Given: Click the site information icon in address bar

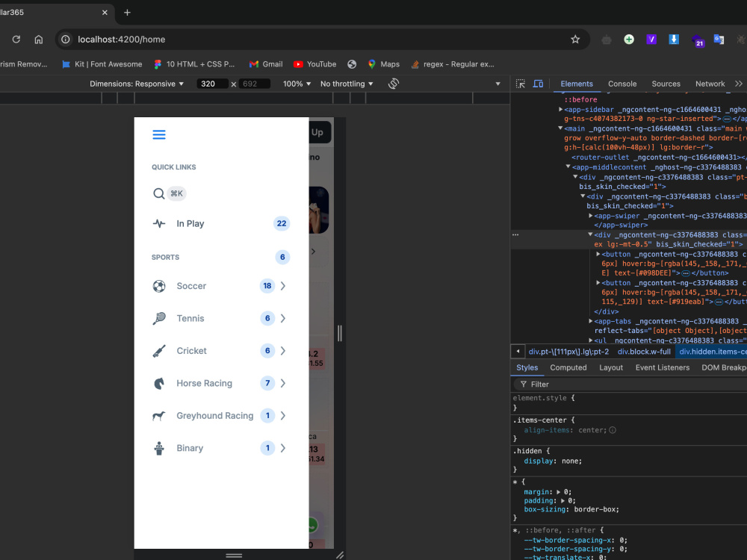Looking at the screenshot, I should coord(66,40).
